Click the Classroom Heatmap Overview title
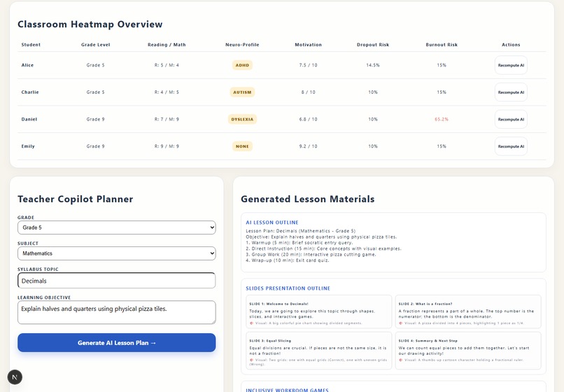 90,24
